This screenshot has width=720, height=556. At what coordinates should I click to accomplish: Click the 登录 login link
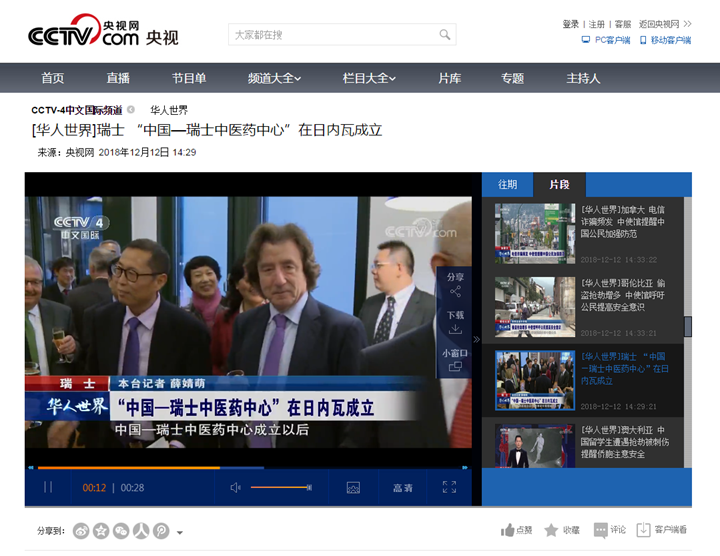coord(570,24)
